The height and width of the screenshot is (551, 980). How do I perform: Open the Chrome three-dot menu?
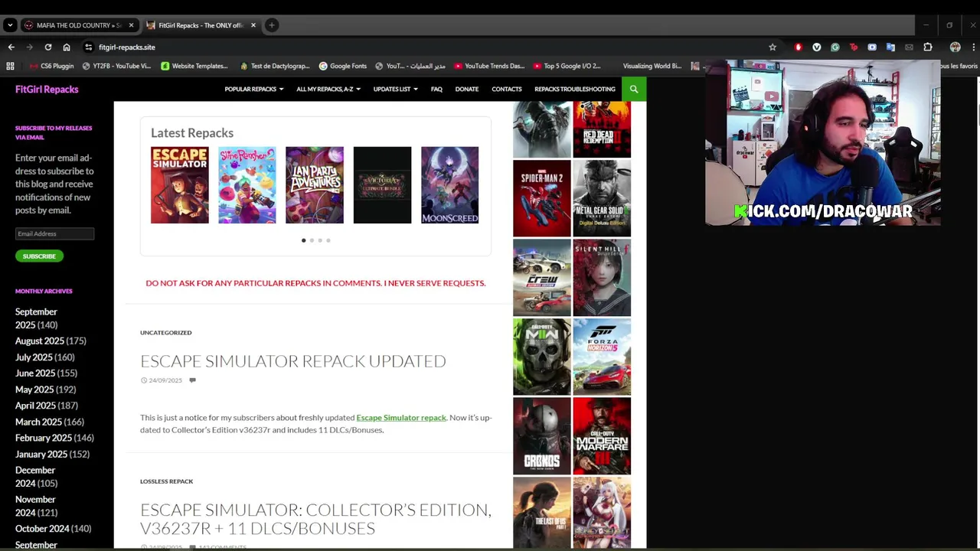[x=972, y=47]
